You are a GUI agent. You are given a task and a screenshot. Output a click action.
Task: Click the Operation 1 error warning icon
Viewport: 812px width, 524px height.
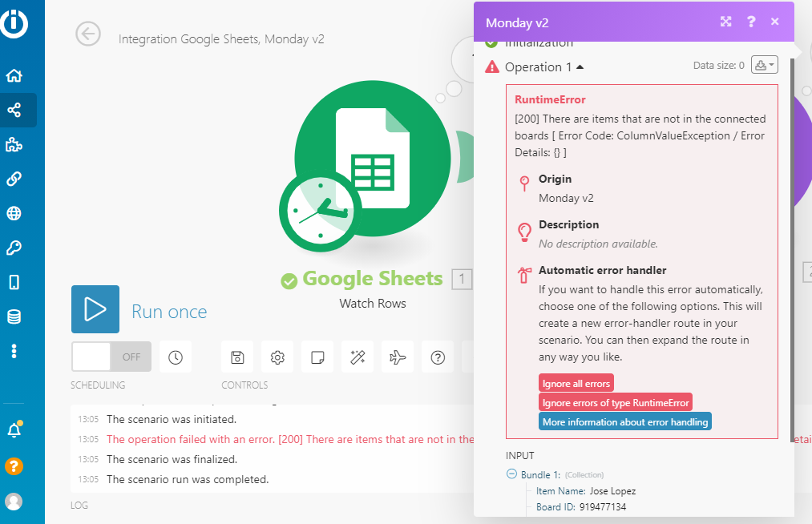click(x=492, y=67)
